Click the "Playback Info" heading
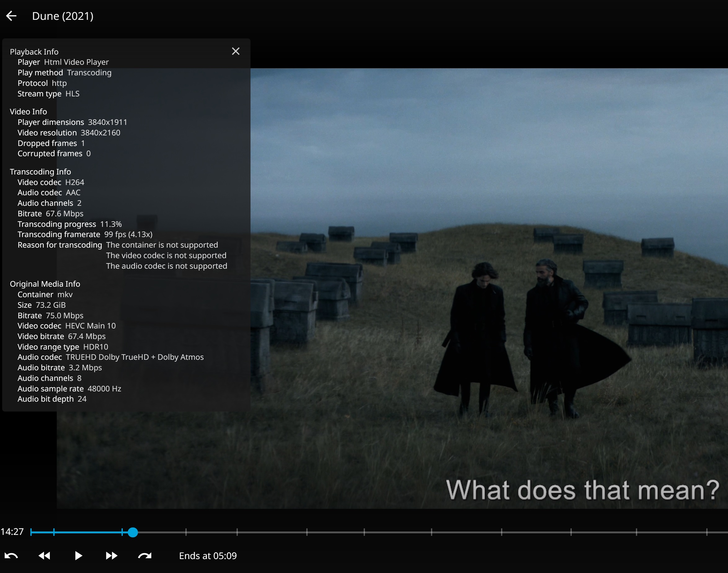 click(x=34, y=52)
